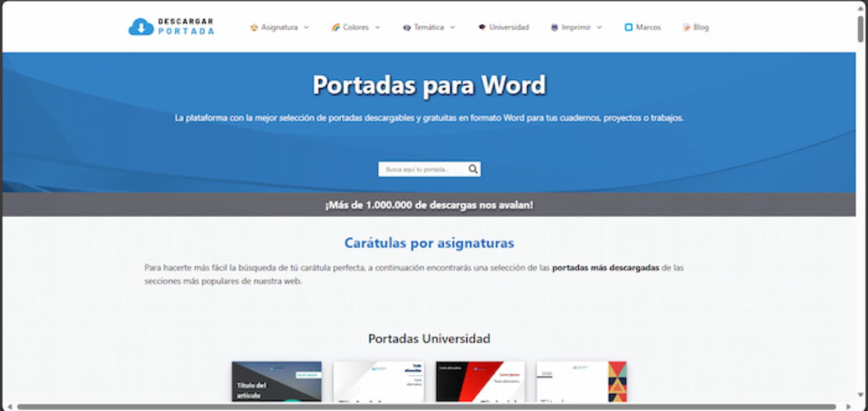This screenshot has height=411, width=868.
Task: Expand the Temática dropdown chevron
Action: click(452, 27)
